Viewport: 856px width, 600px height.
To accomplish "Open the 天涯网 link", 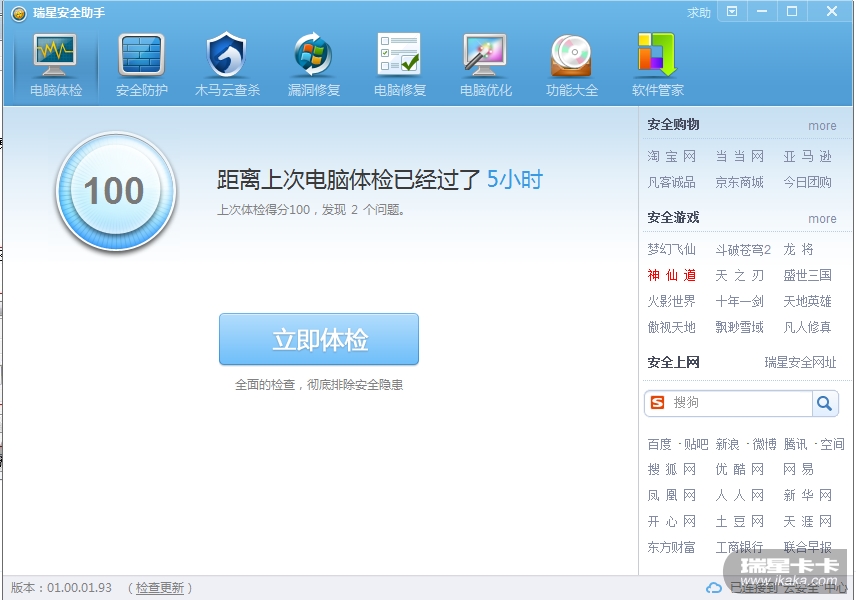I will [807, 522].
